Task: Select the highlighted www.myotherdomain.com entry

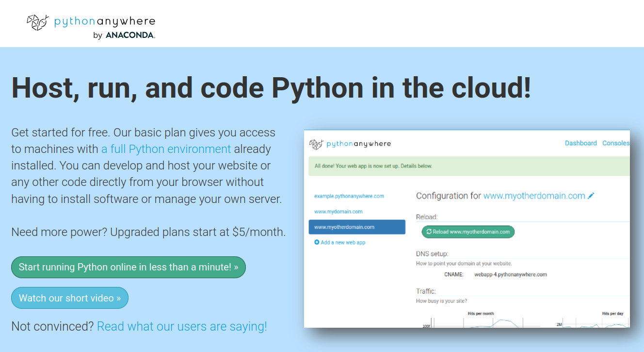Action: pyautogui.click(x=357, y=227)
